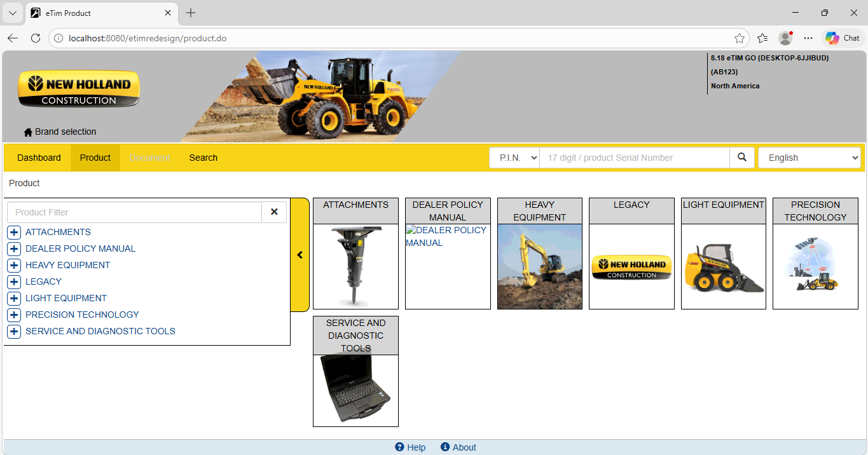
Task: Click the Product breadcrumb text
Action: 24,183
